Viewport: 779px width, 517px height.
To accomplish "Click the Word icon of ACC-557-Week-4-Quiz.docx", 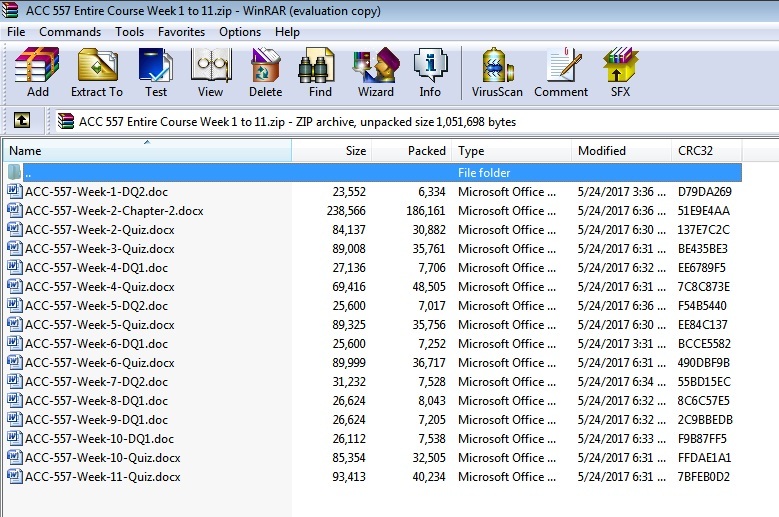I will point(15,286).
